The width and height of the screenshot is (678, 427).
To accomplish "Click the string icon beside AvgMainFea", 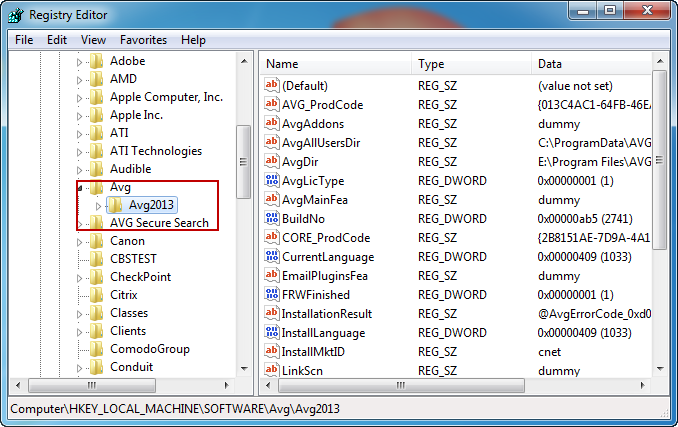I will pos(272,199).
